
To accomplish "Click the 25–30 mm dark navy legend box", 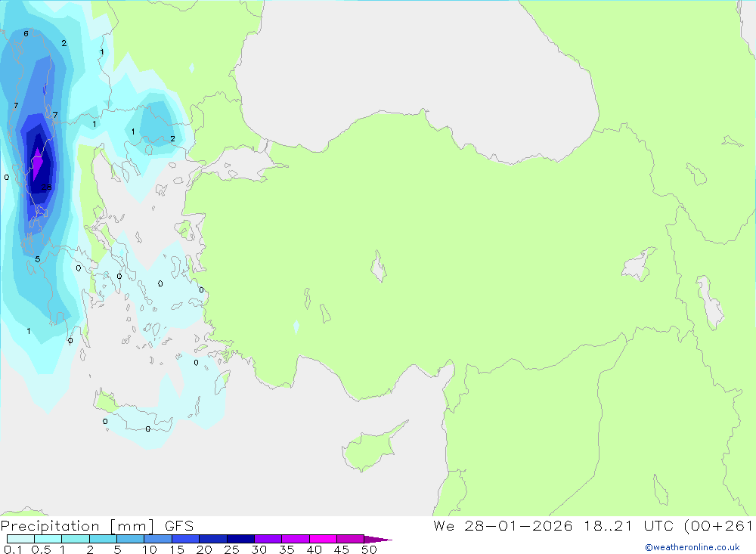I will tap(240, 539).
